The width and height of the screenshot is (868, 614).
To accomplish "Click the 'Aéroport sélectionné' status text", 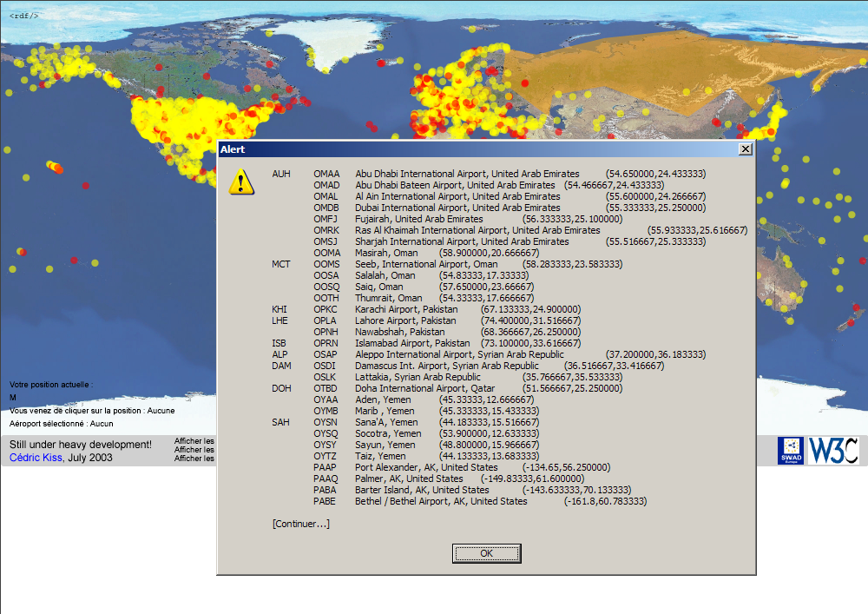I will [61, 424].
